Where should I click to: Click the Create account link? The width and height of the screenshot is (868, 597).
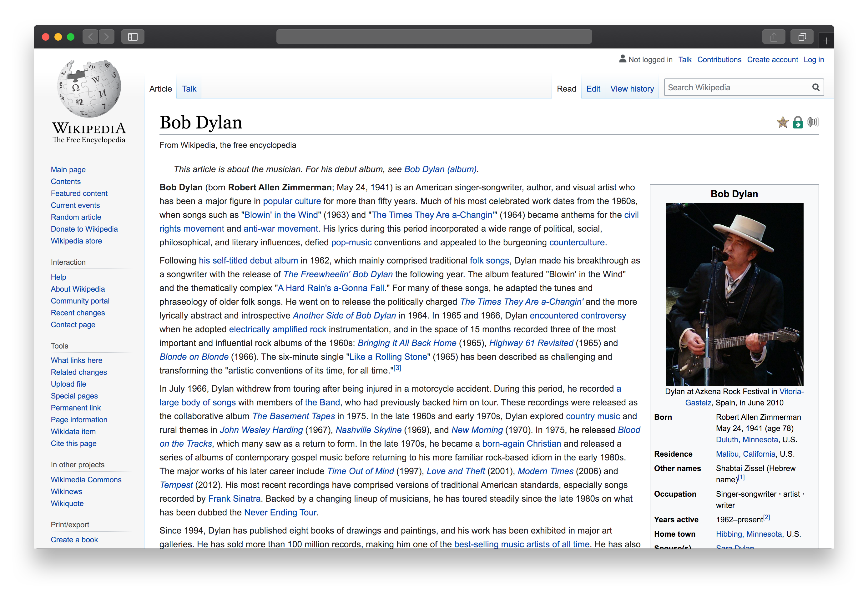(x=773, y=59)
